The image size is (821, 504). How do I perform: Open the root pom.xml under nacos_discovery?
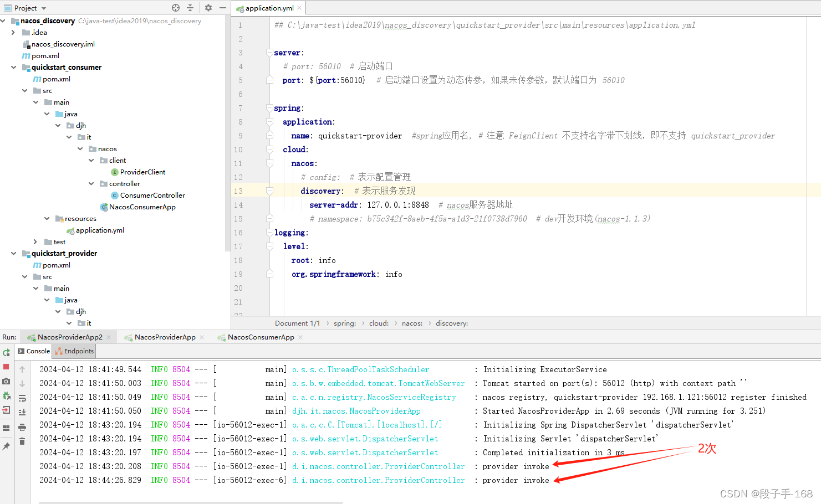(45, 56)
